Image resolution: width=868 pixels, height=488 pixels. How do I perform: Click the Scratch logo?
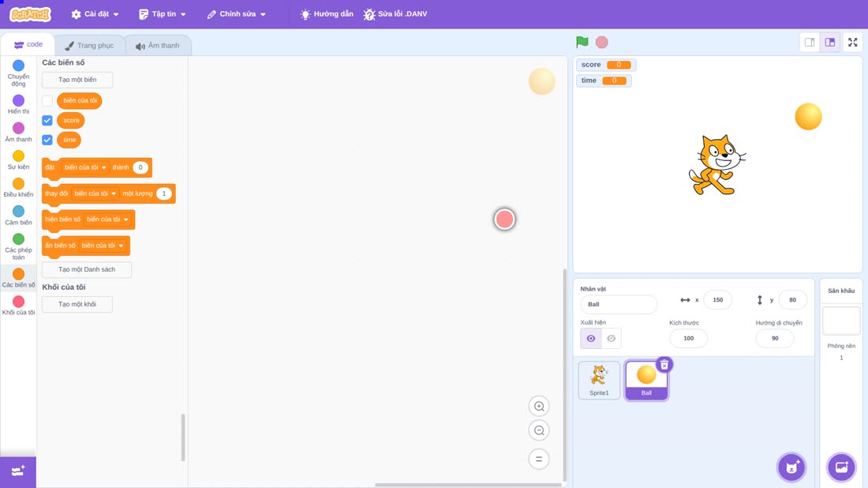coord(31,14)
